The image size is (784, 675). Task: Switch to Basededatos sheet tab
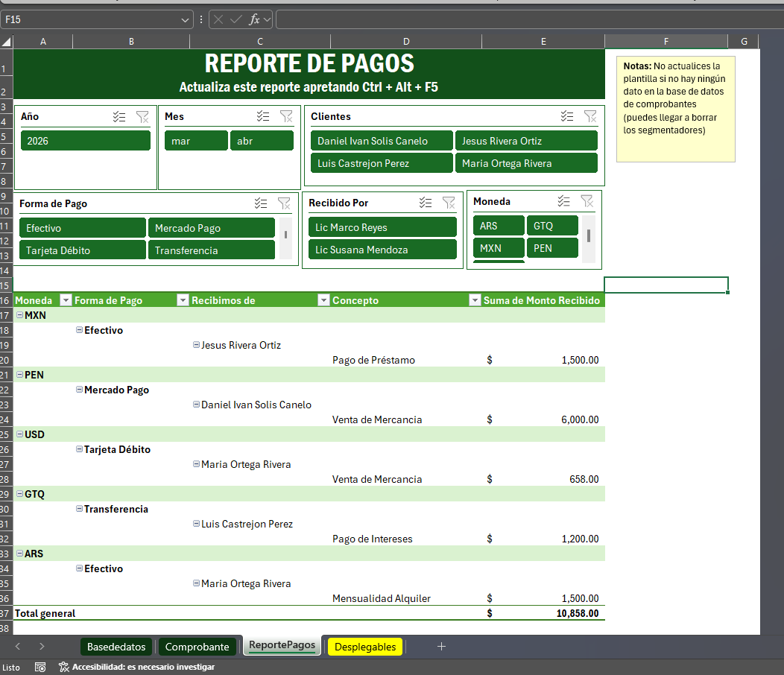[x=116, y=647]
